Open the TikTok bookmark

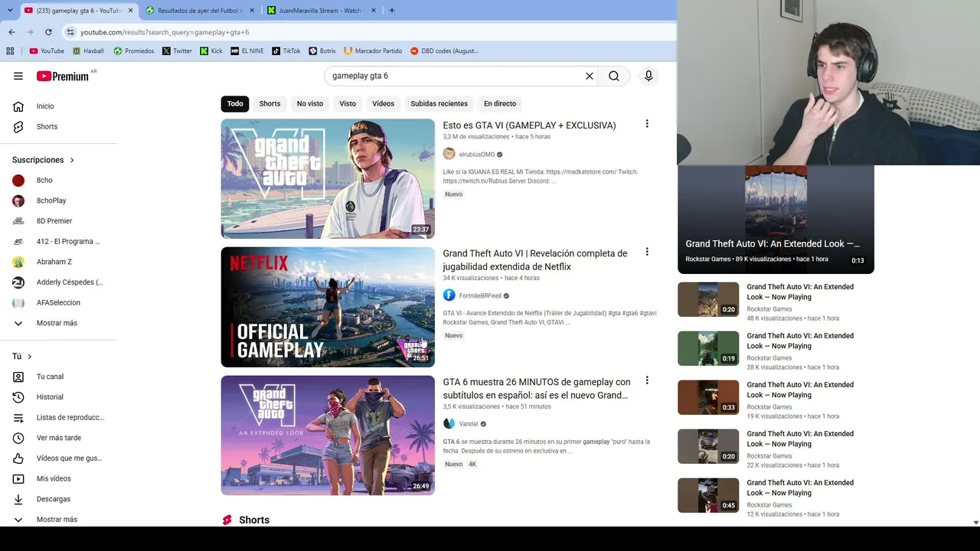tap(286, 51)
